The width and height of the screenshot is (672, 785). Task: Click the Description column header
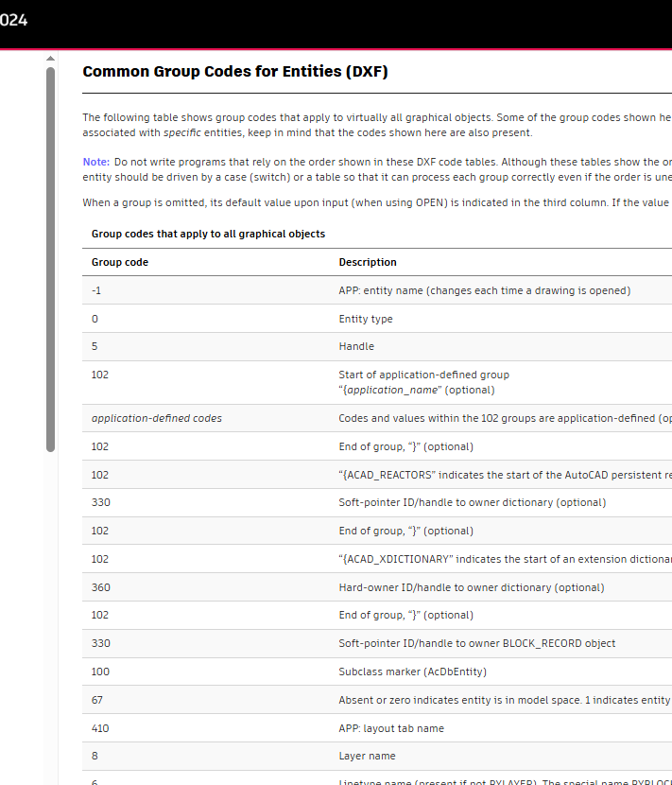tap(368, 262)
